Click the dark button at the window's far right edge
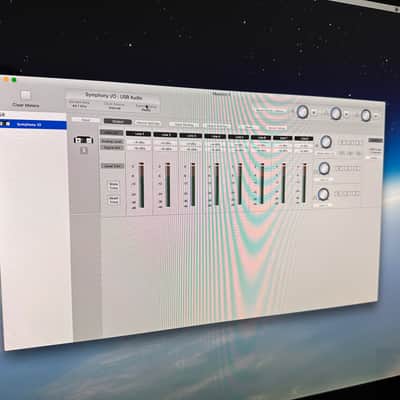 coord(375,141)
